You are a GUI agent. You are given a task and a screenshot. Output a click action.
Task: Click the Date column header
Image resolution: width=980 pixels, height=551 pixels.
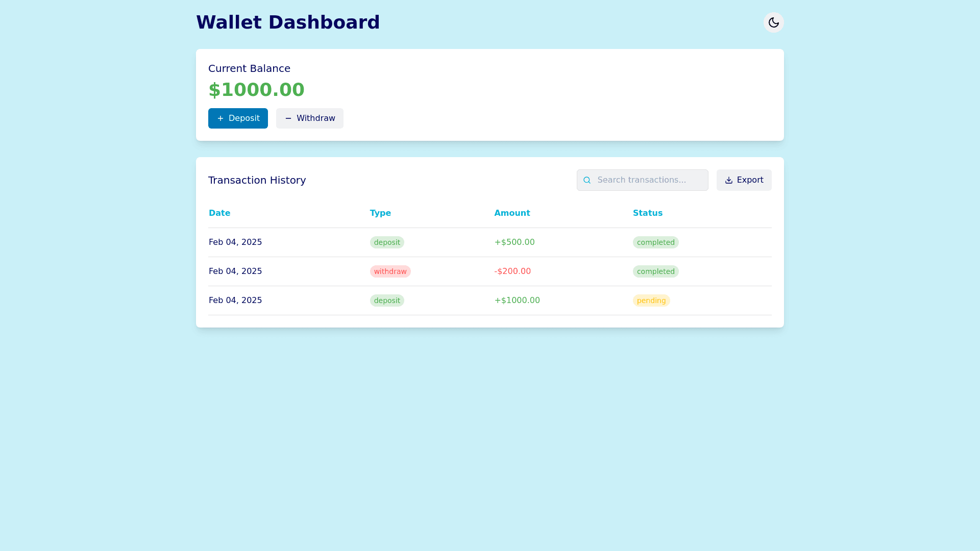219,213
